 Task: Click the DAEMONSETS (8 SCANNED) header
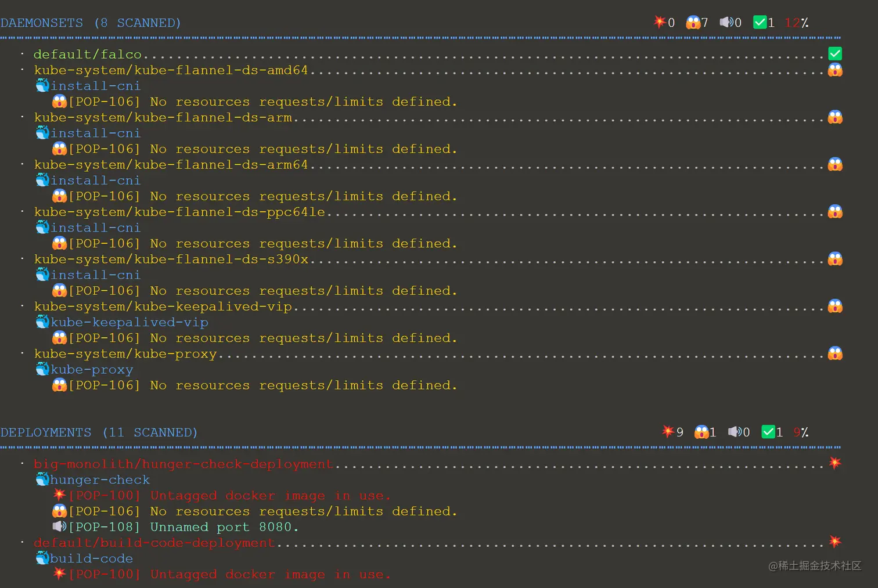pos(91,23)
